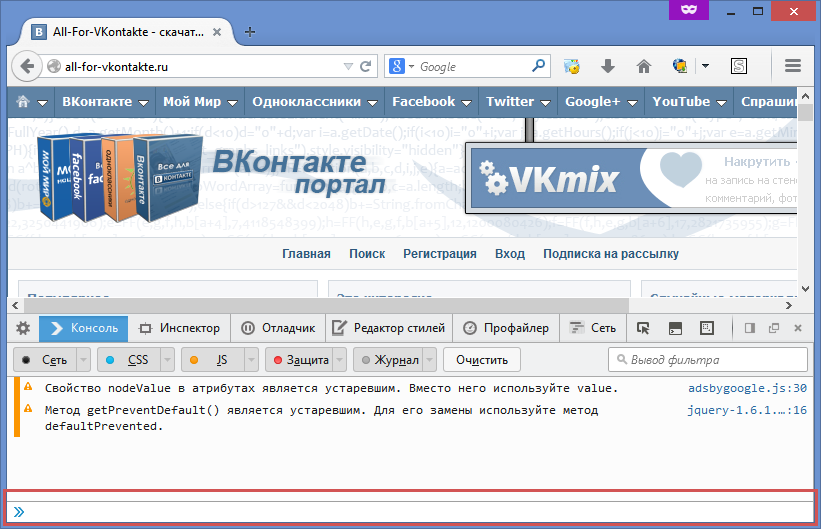Open the URL history dropdown arrow
Image resolution: width=821 pixels, height=529 pixels.
click(x=348, y=67)
